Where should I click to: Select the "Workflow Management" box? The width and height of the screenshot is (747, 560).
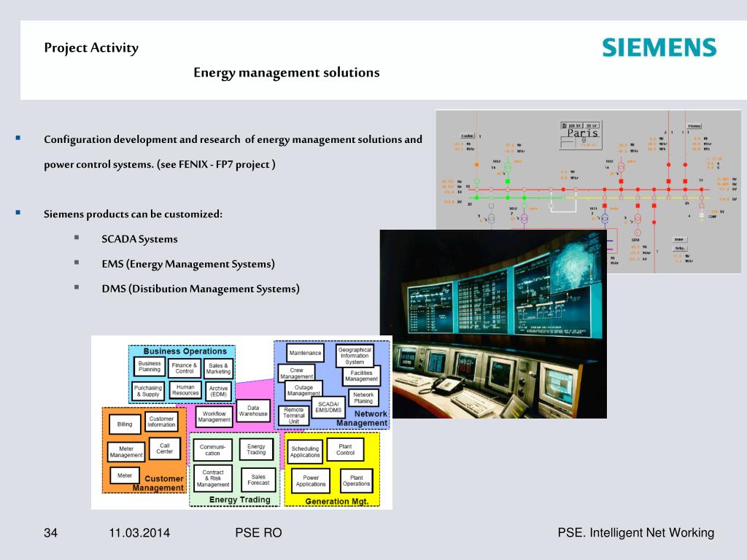point(214,416)
